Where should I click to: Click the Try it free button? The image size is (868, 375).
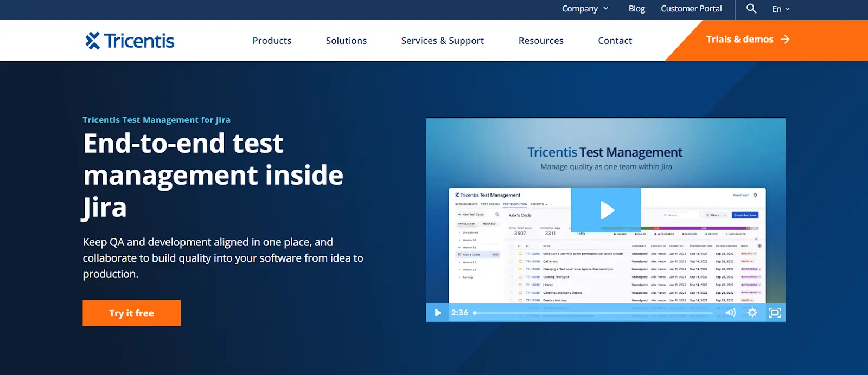pyautogui.click(x=132, y=313)
